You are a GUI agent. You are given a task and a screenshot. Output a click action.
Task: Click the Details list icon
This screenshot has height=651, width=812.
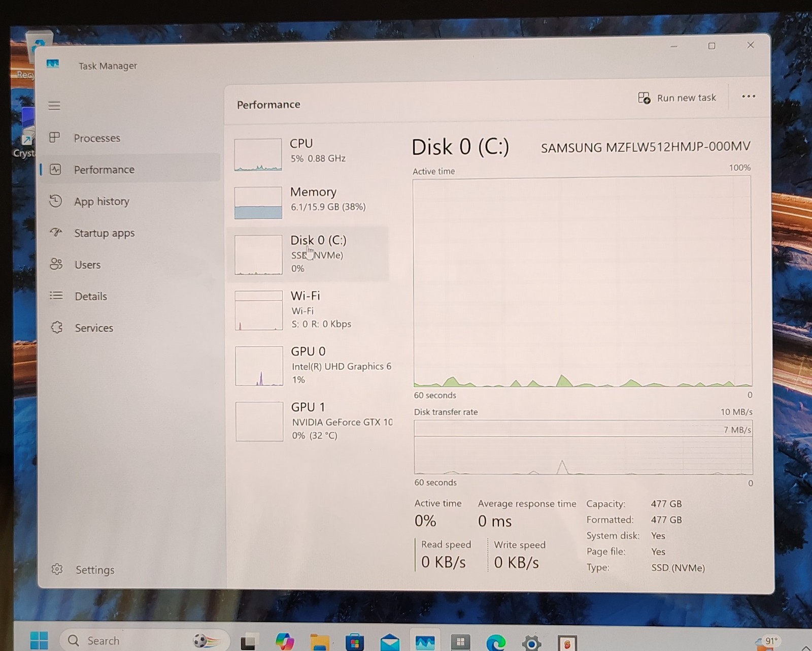click(x=56, y=296)
